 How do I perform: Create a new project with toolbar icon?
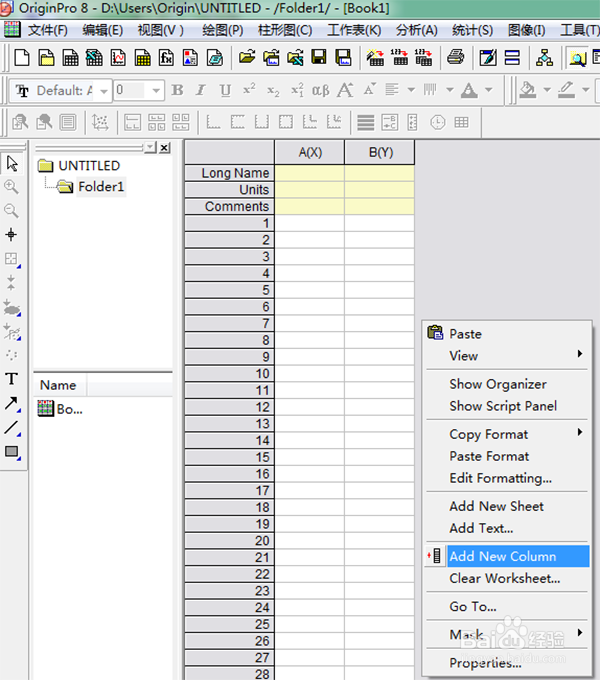pos(22,57)
